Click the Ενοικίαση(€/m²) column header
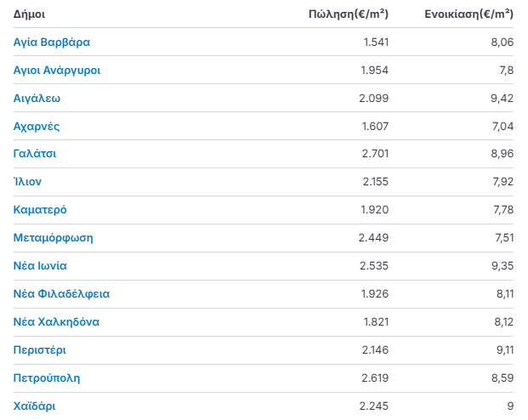 pyautogui.click(x=469, y=14)
